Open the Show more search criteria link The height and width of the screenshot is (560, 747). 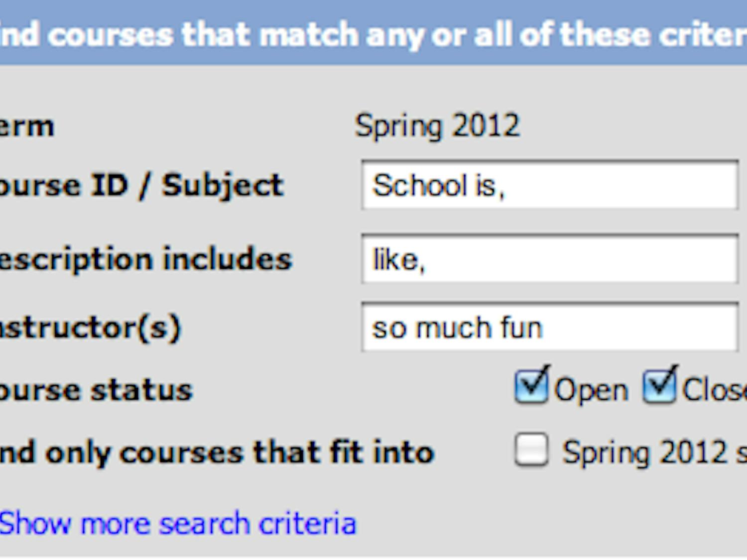click(178, 523)
